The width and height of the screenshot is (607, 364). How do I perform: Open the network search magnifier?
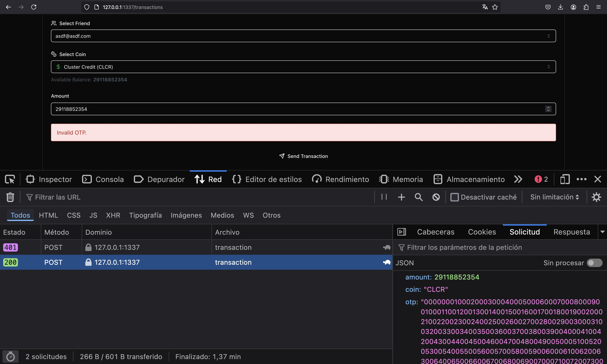coord(419,197)
